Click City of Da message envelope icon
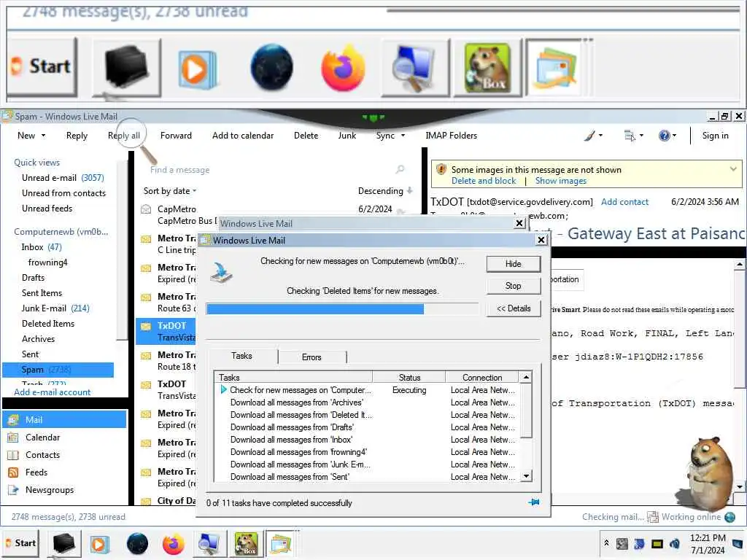The width and height of the screenshot is (747, 560). pos(146,501)
